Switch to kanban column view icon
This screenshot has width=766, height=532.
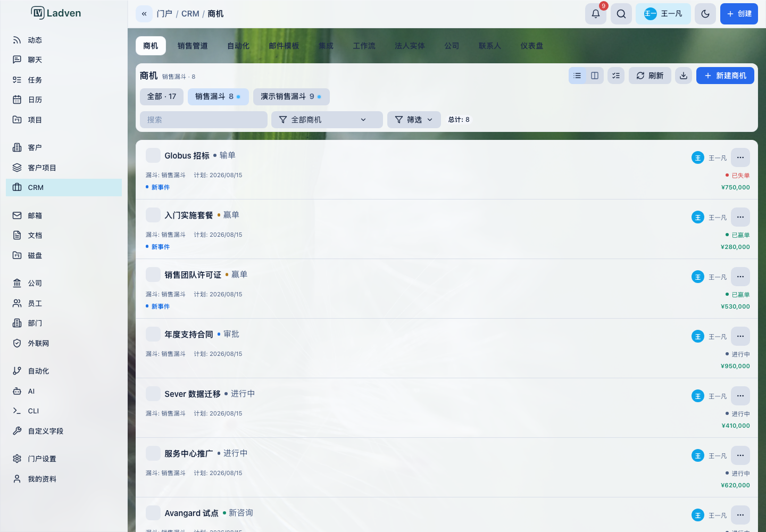click(595, 76)
